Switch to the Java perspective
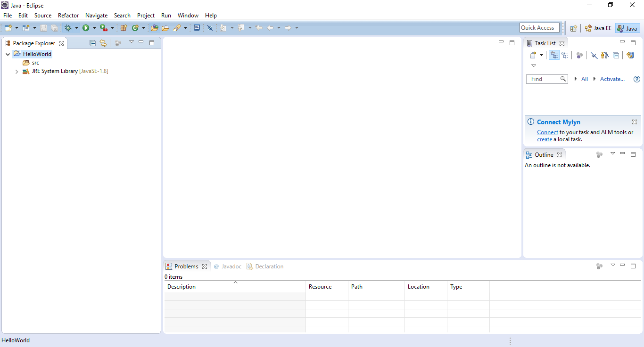Screen dimensions: 644x347 point(627,28)
